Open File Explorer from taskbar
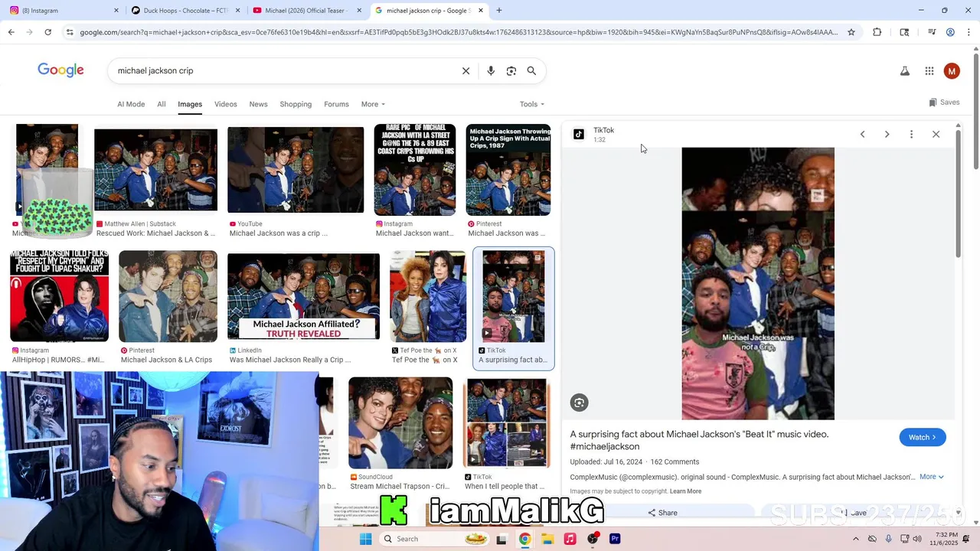The height and width of the screenshot is (551, 980). click(547, 539)
